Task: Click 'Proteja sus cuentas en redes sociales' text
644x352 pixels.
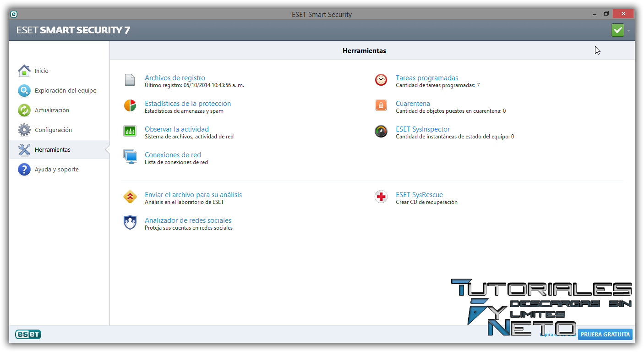Action: click(x=189, y=228)
